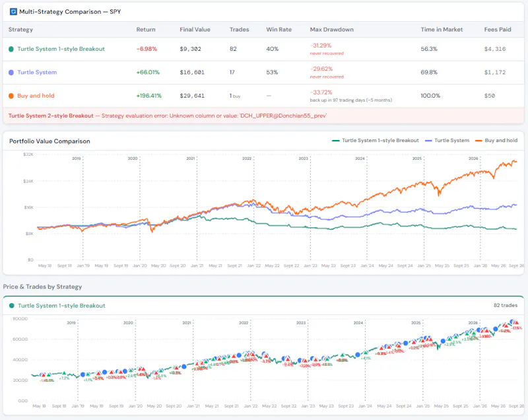Screen dimensions: 528x420
Task: Sort by the Trades column header
Action: 239,29
